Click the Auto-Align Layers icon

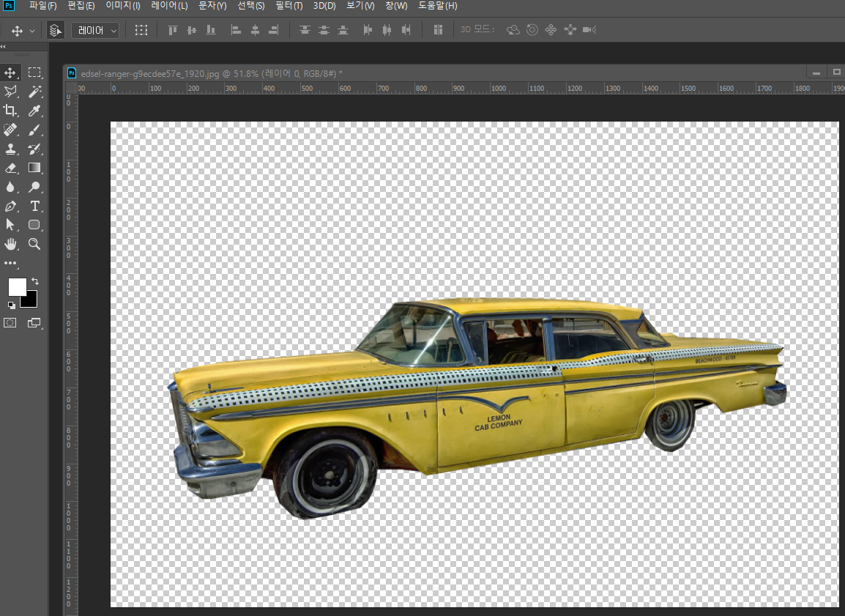tap(438, 30)
